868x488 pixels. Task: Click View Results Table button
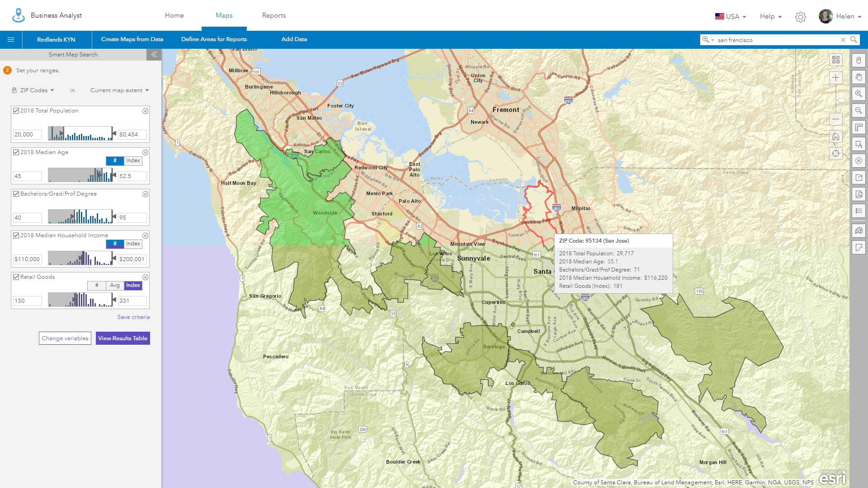coord(123,338)
